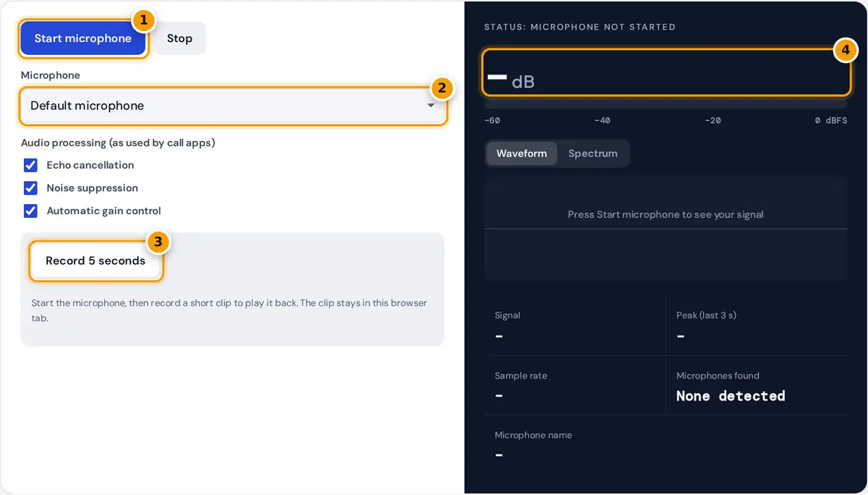Click the 'None detected' microphones value
Viewport: 868px width, 495px height.
tap(731, 396)
